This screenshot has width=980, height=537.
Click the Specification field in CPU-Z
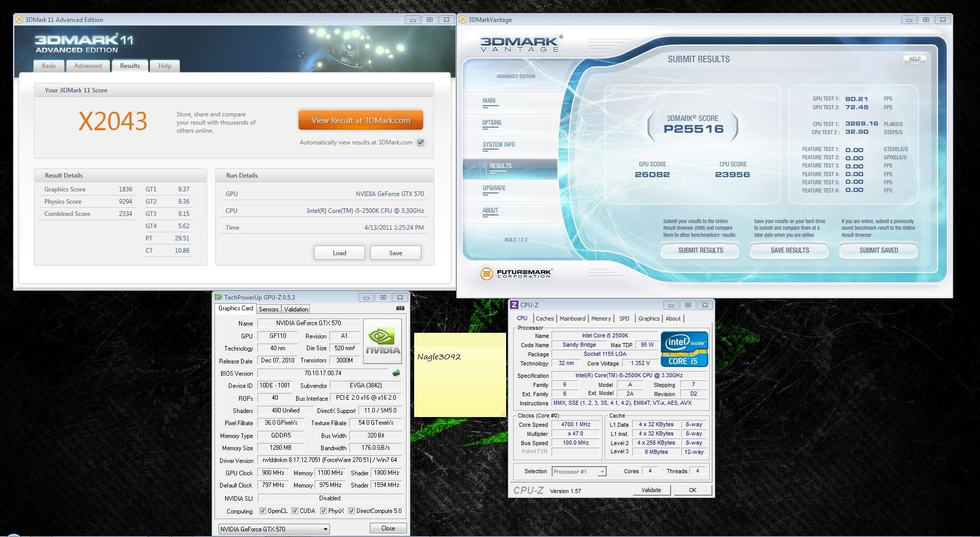pos(629,375)
